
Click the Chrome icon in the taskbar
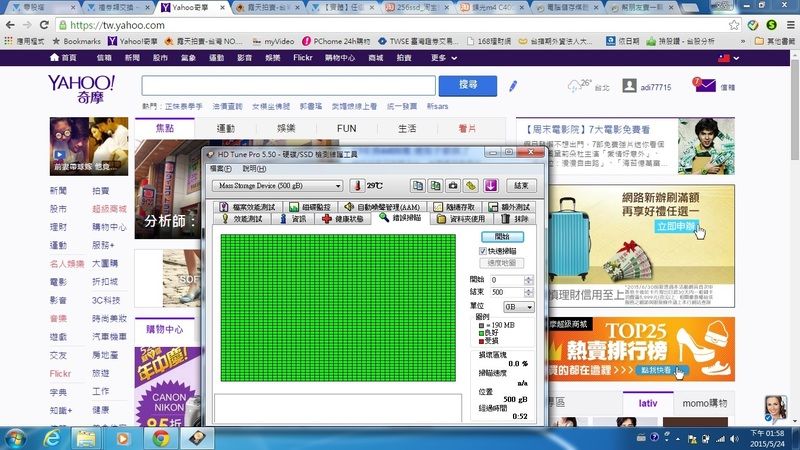[159, 437]
